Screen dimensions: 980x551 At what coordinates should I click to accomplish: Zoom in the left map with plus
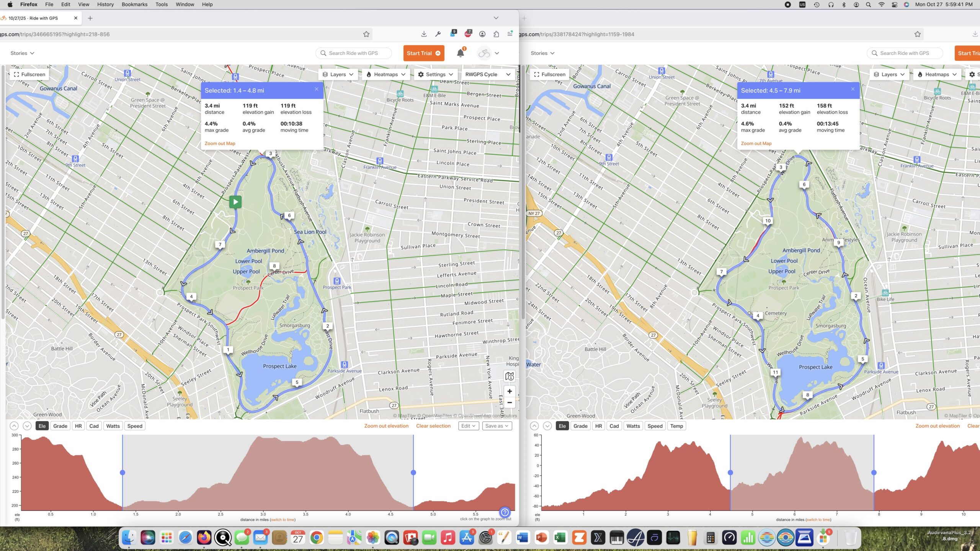pos(510,391)
